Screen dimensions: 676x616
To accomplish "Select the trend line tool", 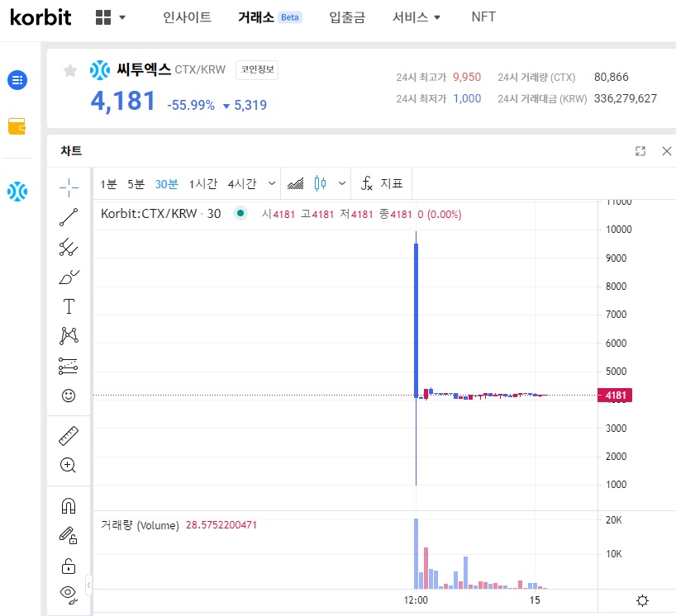I will (x=69, y=217).
